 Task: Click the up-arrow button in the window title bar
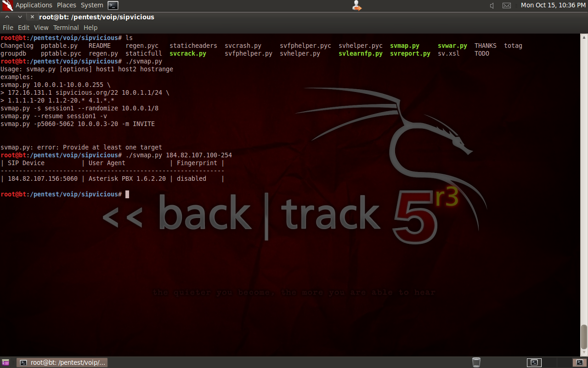point(7,17)
